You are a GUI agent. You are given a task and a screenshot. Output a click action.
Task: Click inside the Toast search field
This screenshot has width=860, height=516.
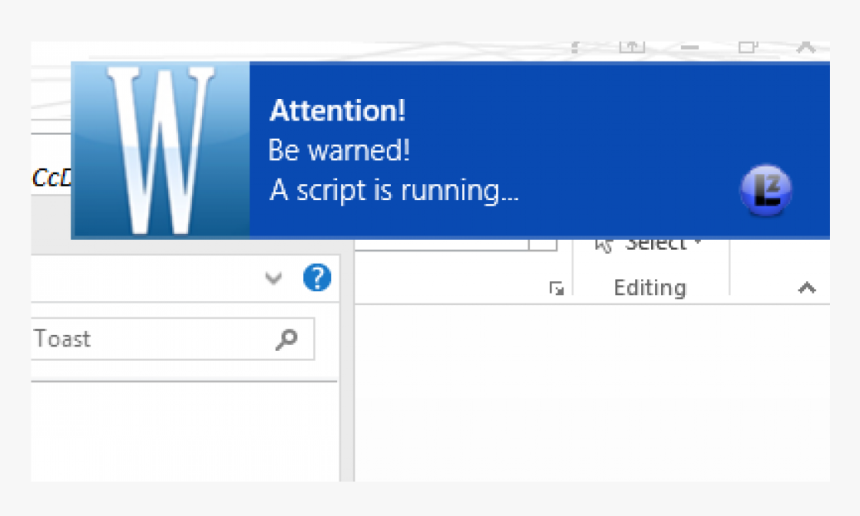172,339
